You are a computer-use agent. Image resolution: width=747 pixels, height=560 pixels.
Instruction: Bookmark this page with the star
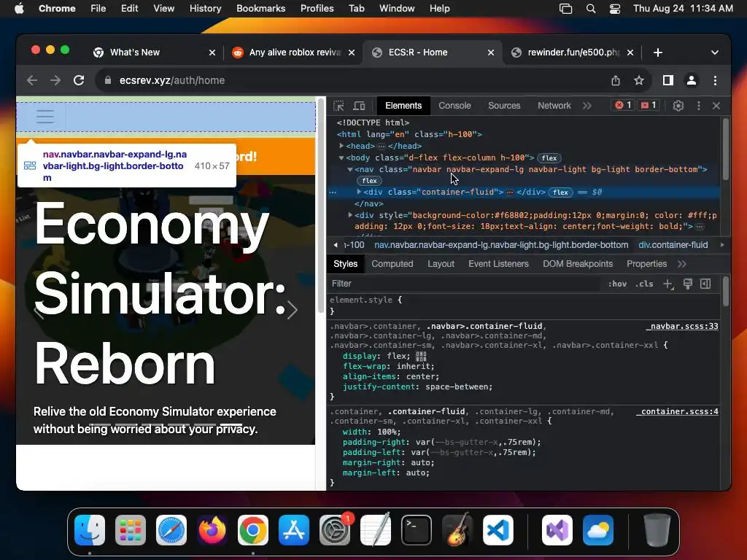click(639, 80)
